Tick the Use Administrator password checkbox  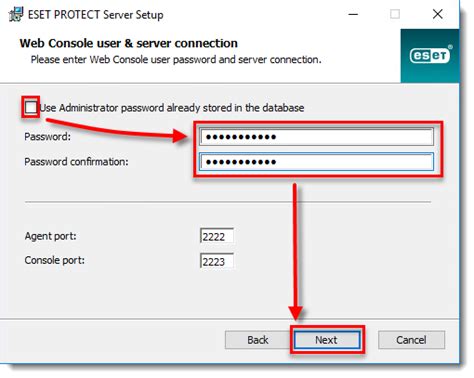tap(31, 107)
